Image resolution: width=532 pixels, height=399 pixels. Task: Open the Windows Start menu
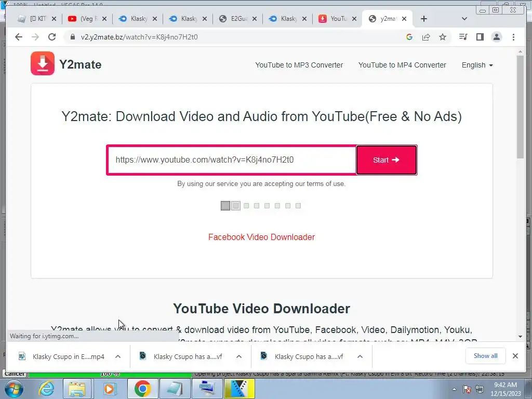[13, 389]
